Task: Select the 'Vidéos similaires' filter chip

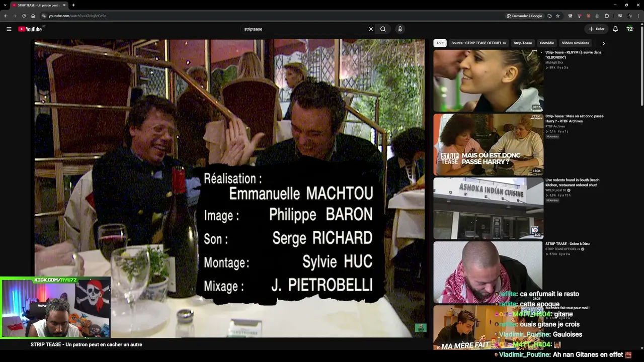Action: [x=576, y=43]
